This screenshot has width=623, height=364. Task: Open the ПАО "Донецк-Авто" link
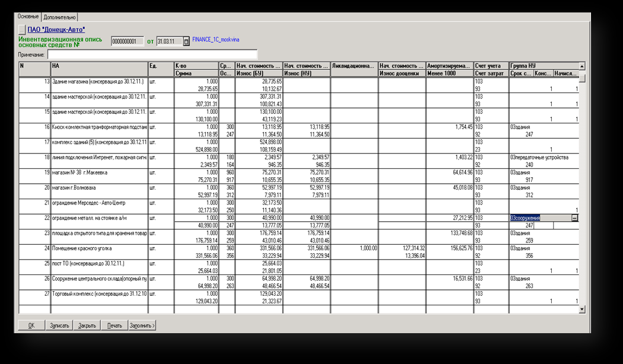point(56,30)
